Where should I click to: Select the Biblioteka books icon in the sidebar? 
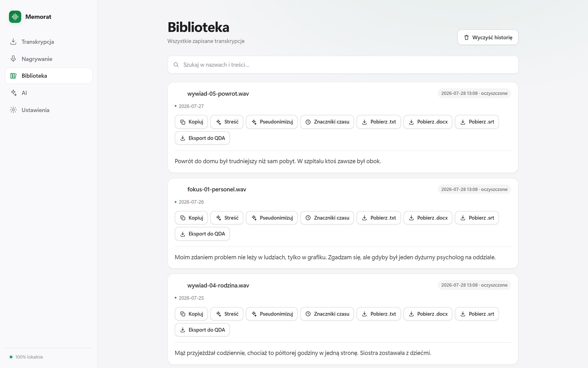pos(13,76)
